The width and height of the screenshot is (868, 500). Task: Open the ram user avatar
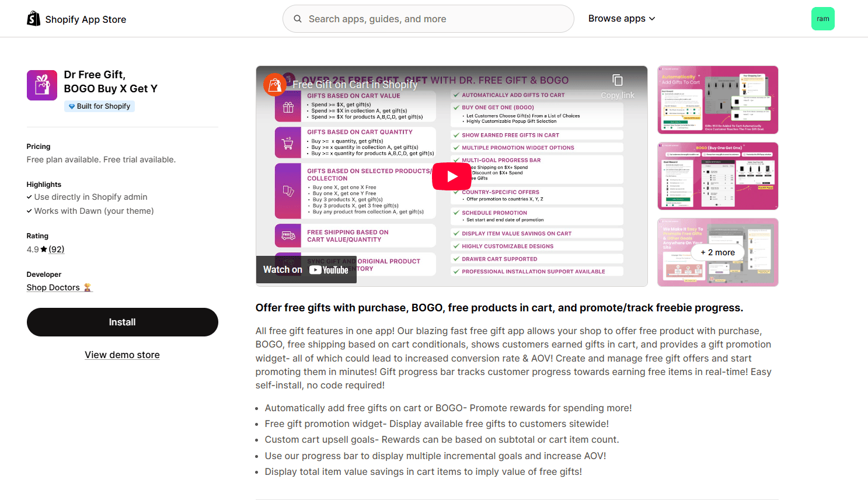[x=822, y=19]
